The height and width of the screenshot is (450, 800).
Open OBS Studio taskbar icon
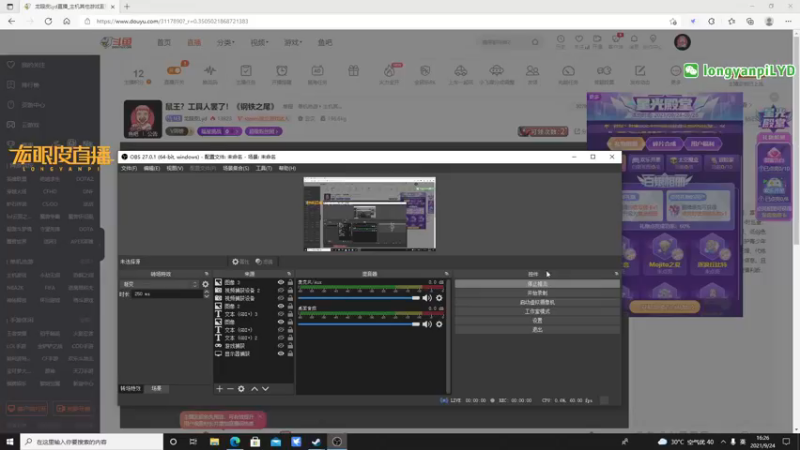[x=337, y=442]
